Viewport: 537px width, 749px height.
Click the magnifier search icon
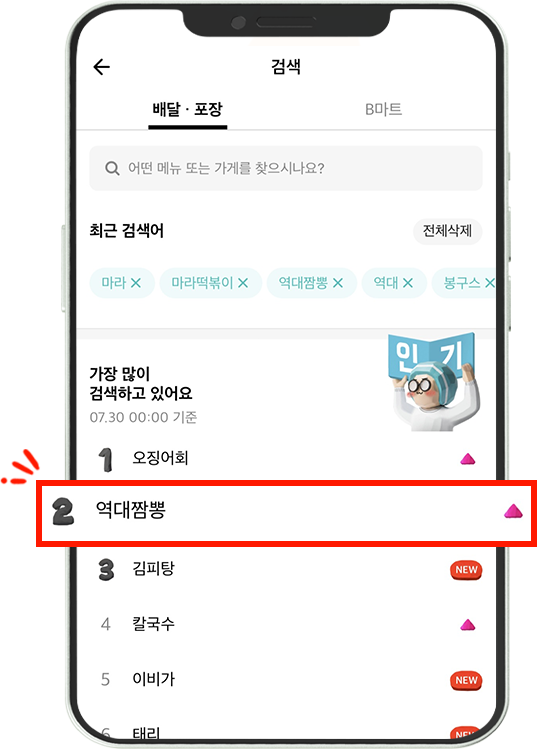112,168
